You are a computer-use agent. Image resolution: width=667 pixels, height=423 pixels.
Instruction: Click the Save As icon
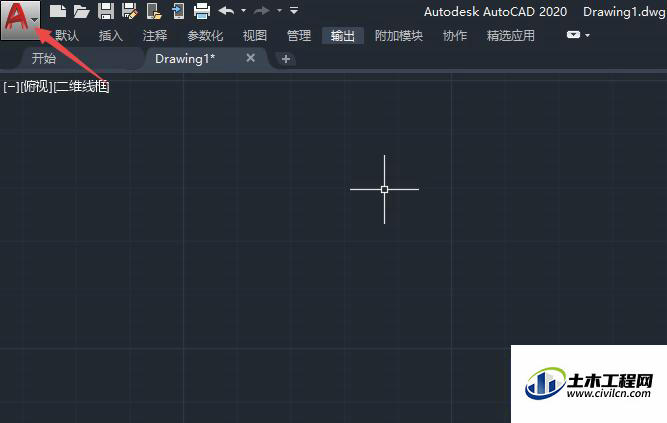(129, 11)
